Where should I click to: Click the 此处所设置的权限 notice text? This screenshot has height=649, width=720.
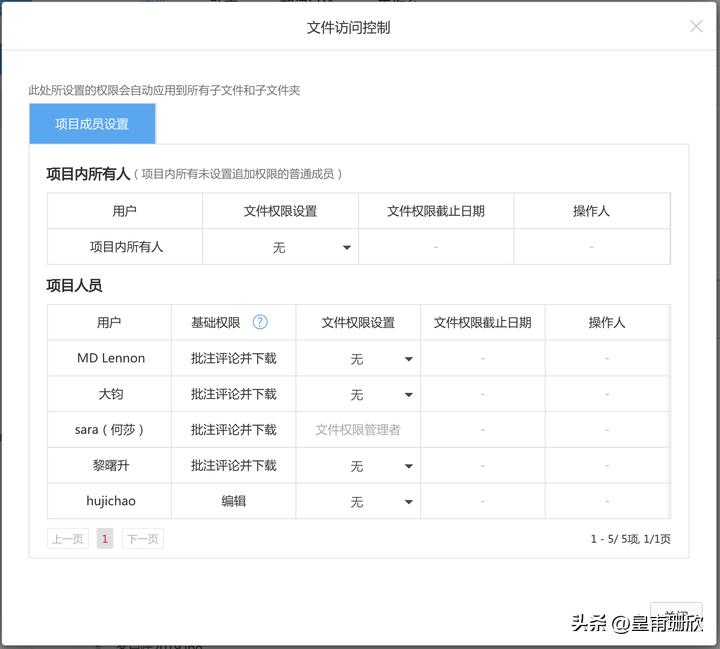(164, 90)
